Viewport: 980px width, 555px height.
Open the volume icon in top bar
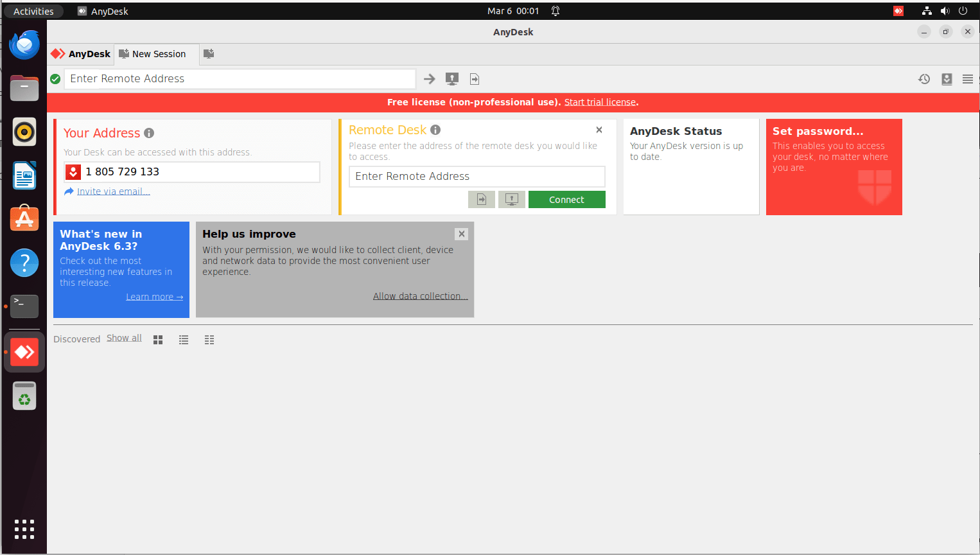click(945, 11)
